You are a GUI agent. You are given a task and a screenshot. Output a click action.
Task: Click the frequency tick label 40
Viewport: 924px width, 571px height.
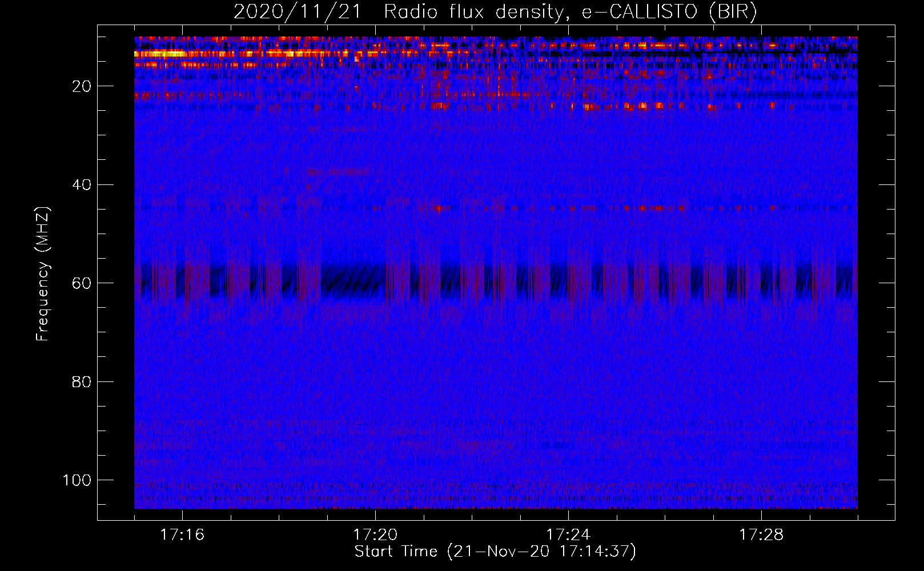tap(82, 184)
